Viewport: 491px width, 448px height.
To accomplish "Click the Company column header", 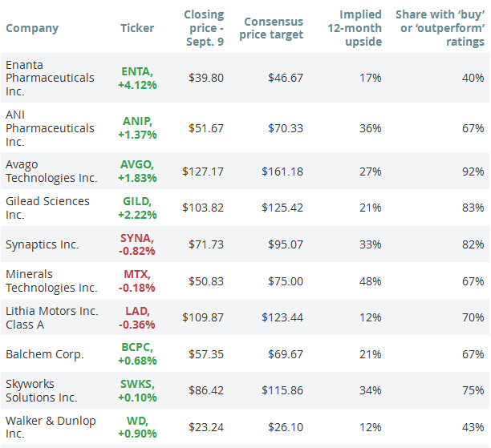I will tap(32, 28).
